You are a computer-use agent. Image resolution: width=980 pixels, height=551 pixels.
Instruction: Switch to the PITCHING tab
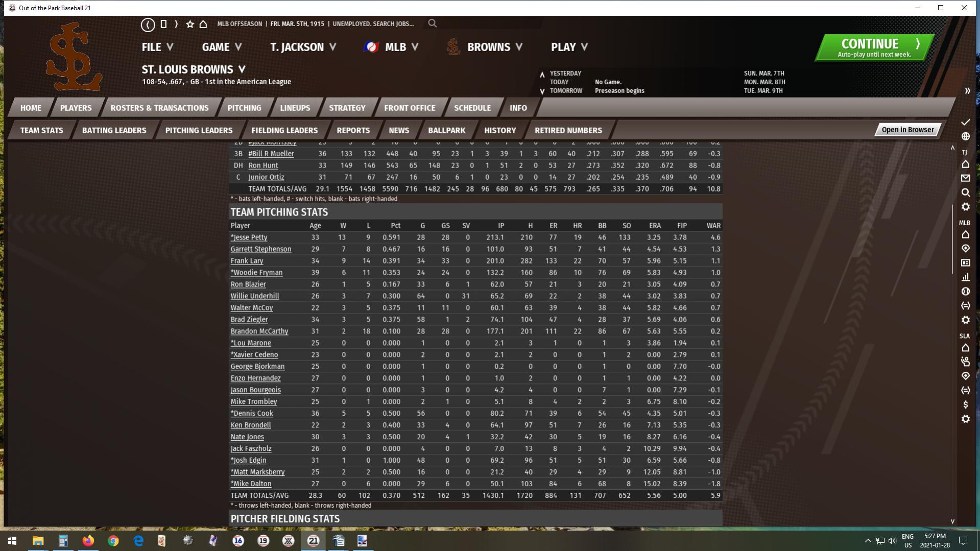pyautogui.click(x=244, y=108)
